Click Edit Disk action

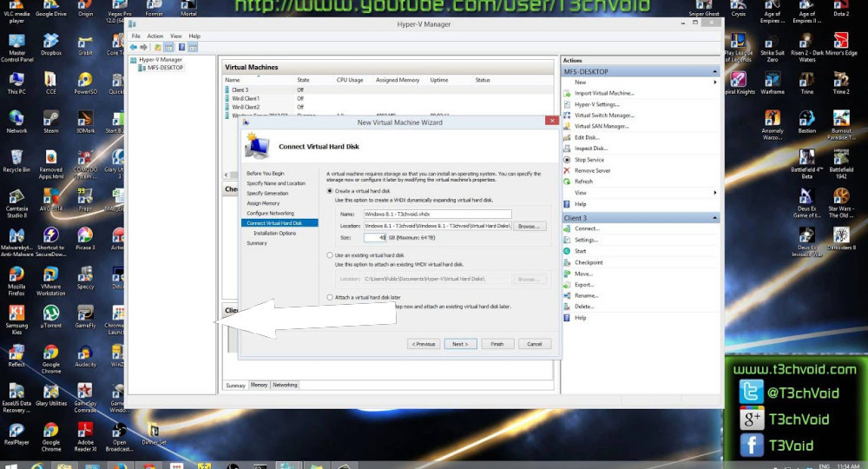point(587,137)
